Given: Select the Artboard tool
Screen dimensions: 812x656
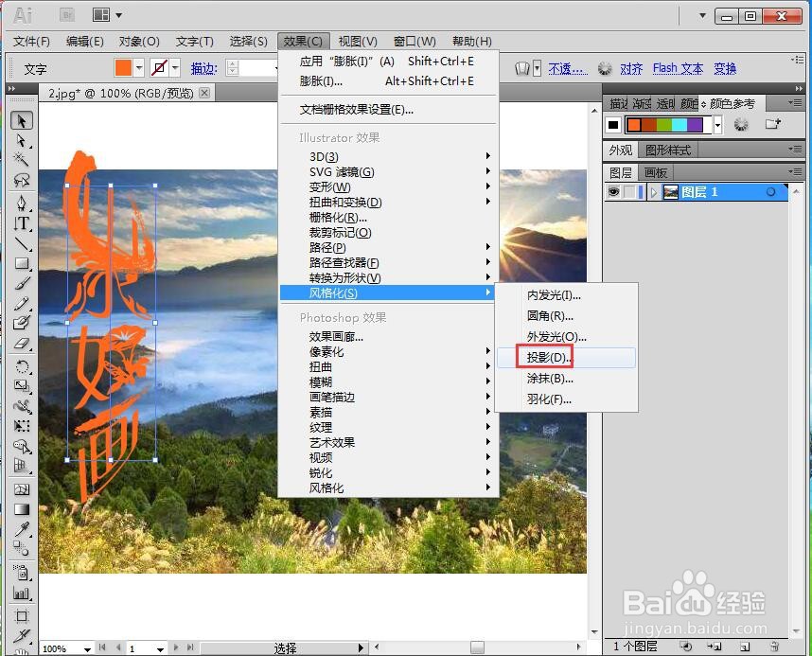Looking at the screenshot, I should point(21,616).
